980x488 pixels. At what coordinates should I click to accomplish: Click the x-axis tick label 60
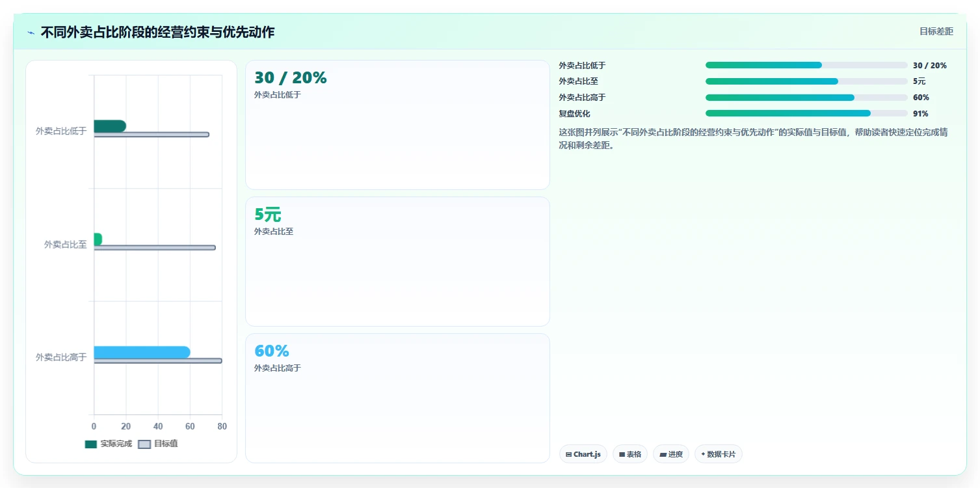[x=190, y=426]
